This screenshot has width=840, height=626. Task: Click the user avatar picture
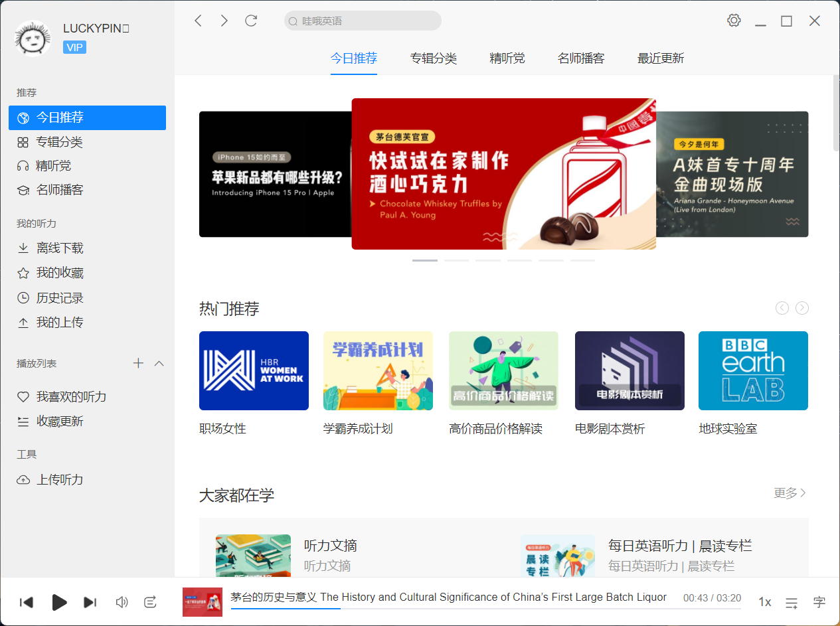(x=33, y=39)
